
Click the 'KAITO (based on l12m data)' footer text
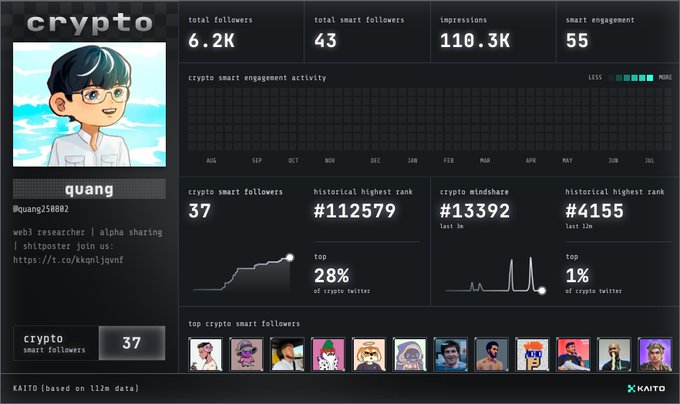[76, 388]
